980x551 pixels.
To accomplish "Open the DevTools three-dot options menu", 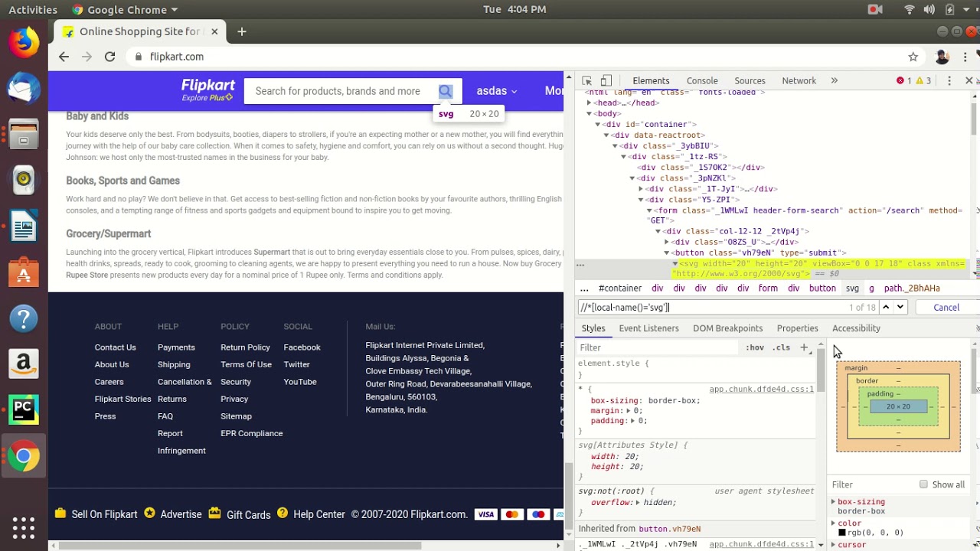I will tap(949, 80).
